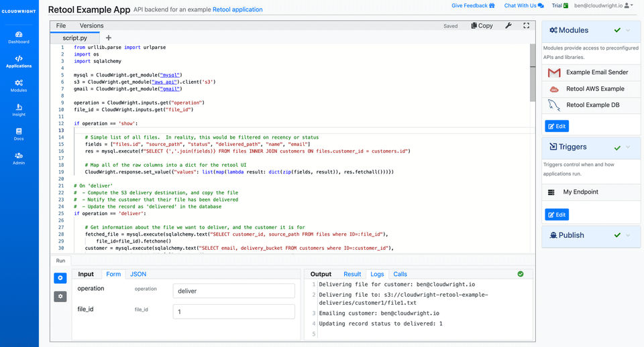Click the operation input field

[233, 291]
